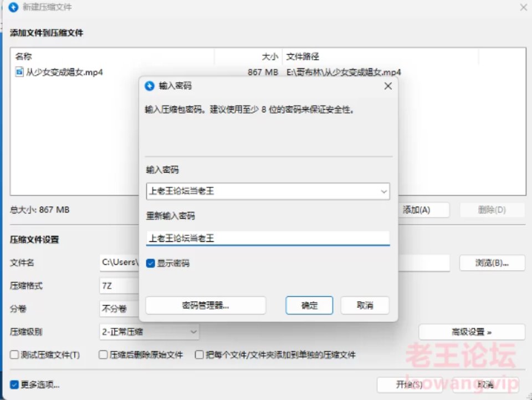
Task: Tick 压缩后删除原始文件 checkbox
Action: click(x=103, y=355)
